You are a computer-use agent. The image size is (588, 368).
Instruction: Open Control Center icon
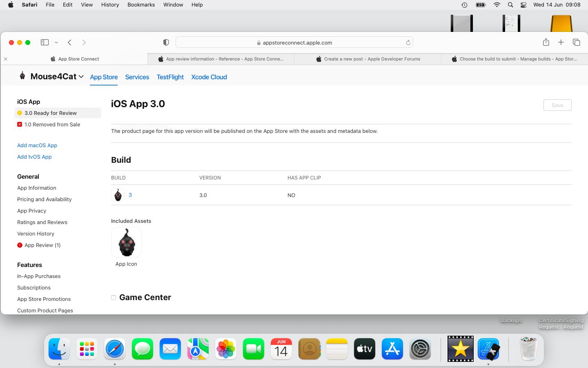523,5
